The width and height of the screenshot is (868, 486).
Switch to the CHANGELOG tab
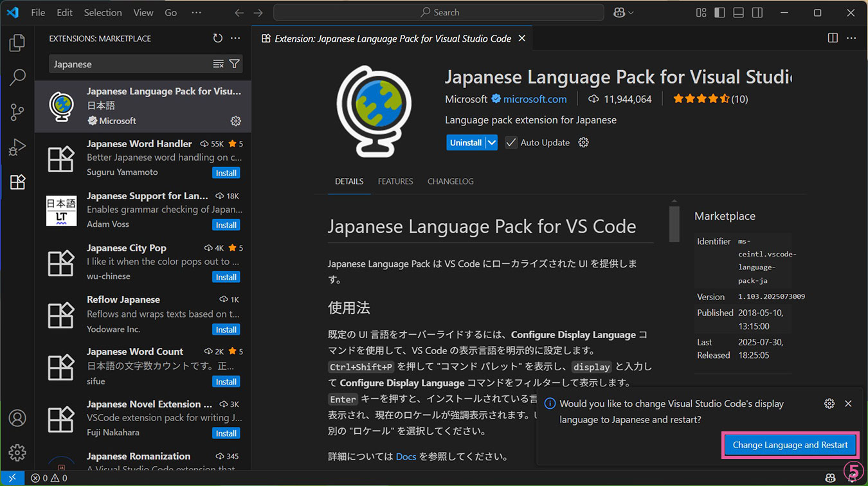pos(451,181)
